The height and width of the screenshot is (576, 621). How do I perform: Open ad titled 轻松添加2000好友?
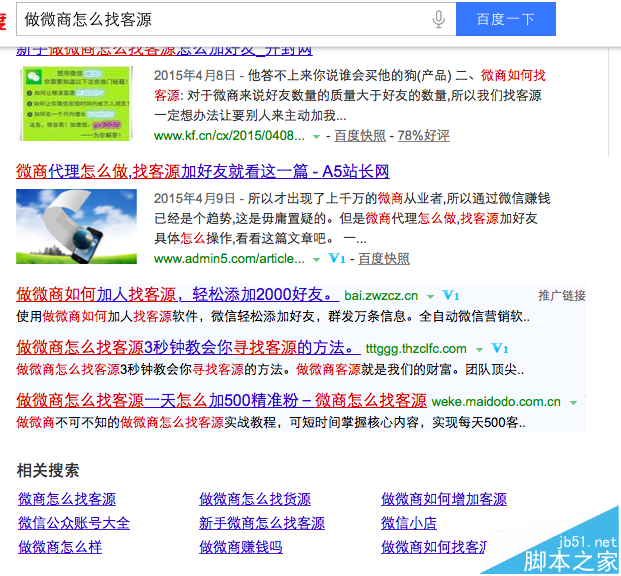tap(175, 295)
